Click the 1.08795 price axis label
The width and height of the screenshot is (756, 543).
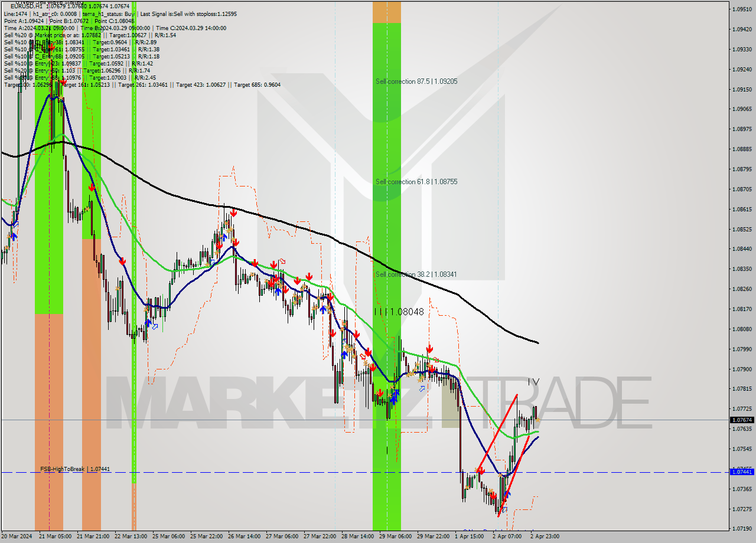742,169
